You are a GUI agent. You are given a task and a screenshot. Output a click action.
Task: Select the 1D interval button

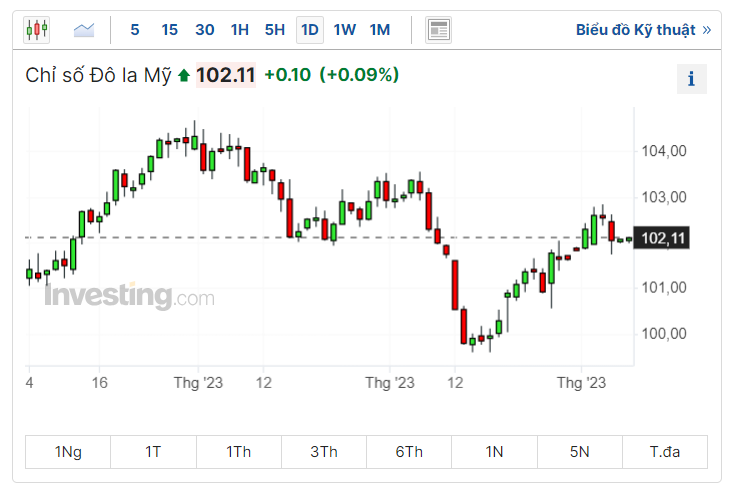tap(310, 29)
